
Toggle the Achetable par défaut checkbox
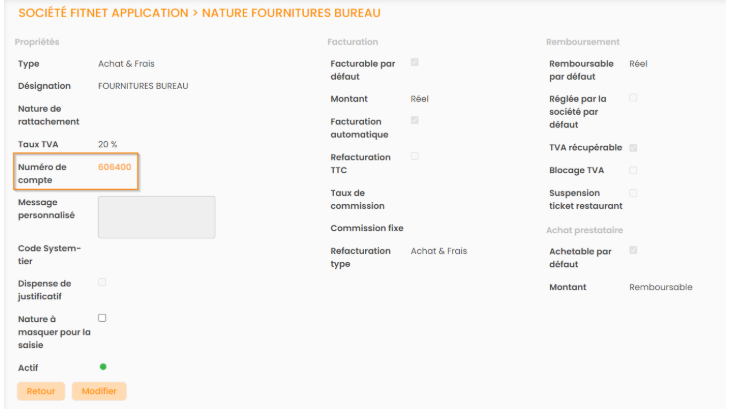(x=633, y=251)
